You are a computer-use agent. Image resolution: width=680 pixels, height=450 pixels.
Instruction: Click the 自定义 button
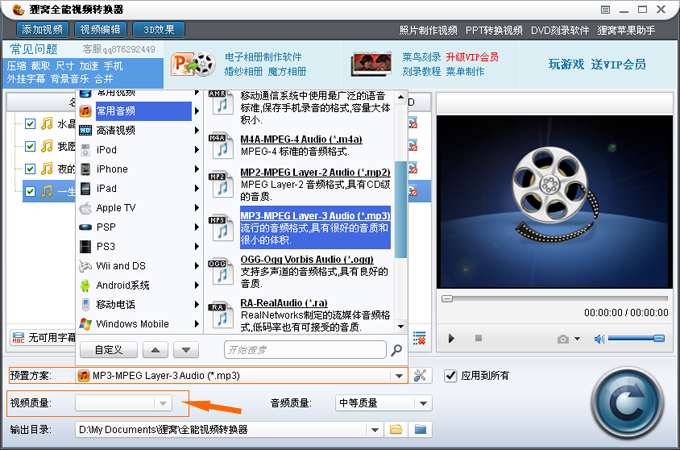[x=109, y=350]
